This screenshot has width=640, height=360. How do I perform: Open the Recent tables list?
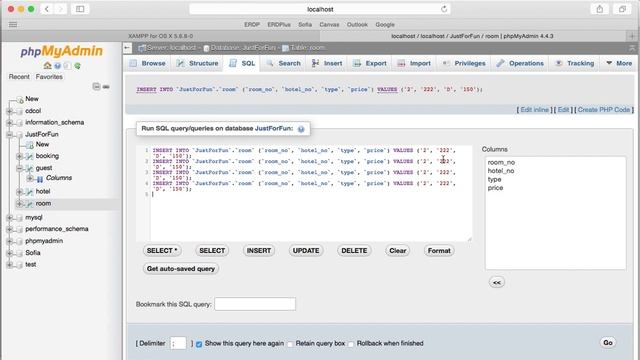tap(19, 77)
